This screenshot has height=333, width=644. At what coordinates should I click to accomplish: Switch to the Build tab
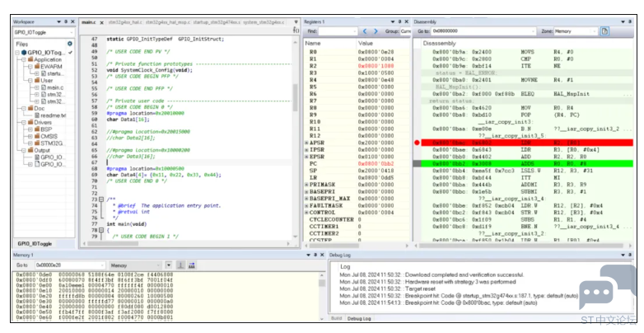point(336,319)
